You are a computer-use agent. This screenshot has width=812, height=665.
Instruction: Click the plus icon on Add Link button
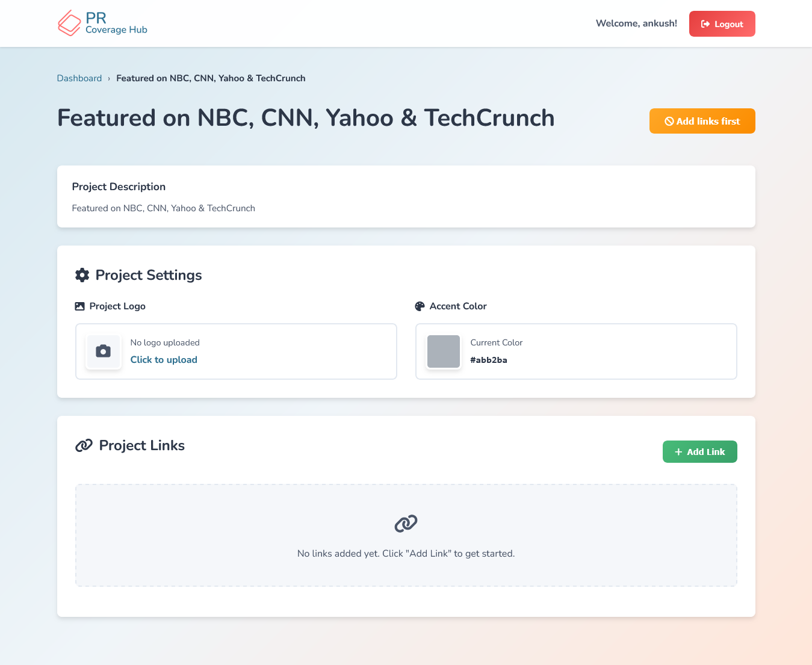[678, 452]
